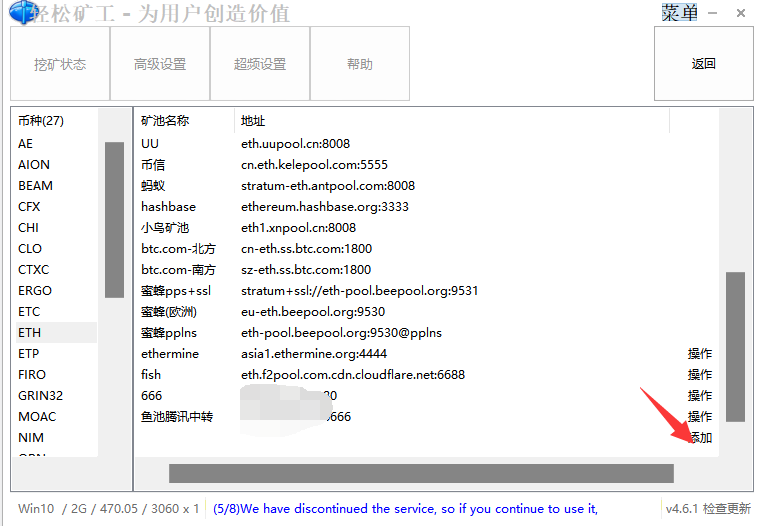
Task: Click the eth.f2pool.com.cdn.cloudflare.net:6688 address
Action: tap(353, 375)
